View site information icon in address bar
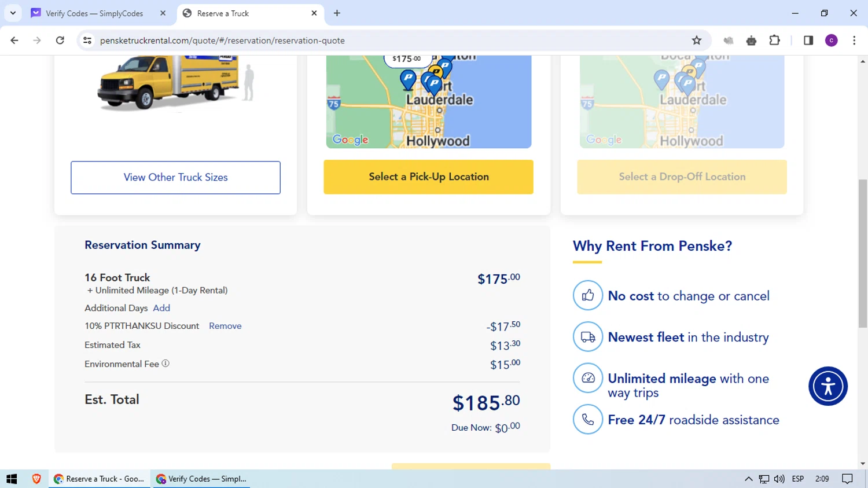 (x=87, y=41)
